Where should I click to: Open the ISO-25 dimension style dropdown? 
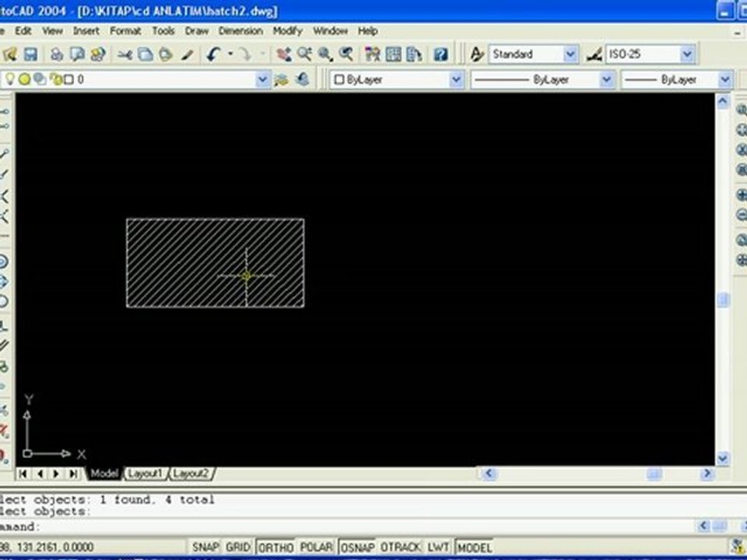(687, 54)
